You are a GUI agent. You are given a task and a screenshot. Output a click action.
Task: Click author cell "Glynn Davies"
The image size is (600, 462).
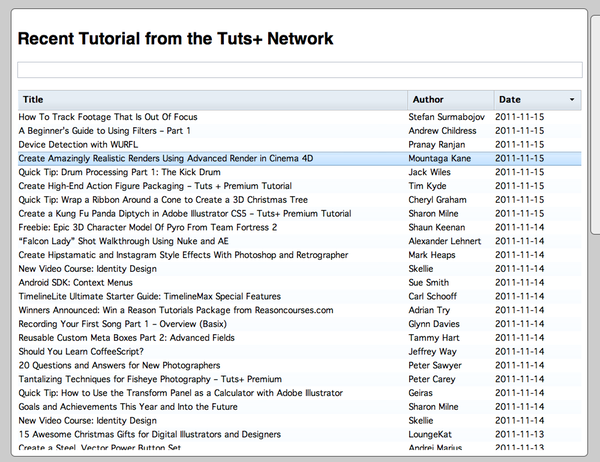click(434, 324)
